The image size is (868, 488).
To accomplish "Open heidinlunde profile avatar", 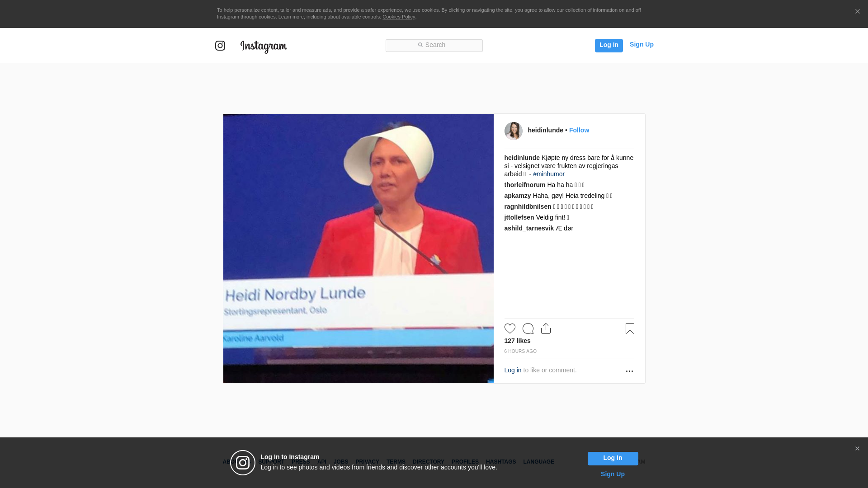I will pos(513,131).
